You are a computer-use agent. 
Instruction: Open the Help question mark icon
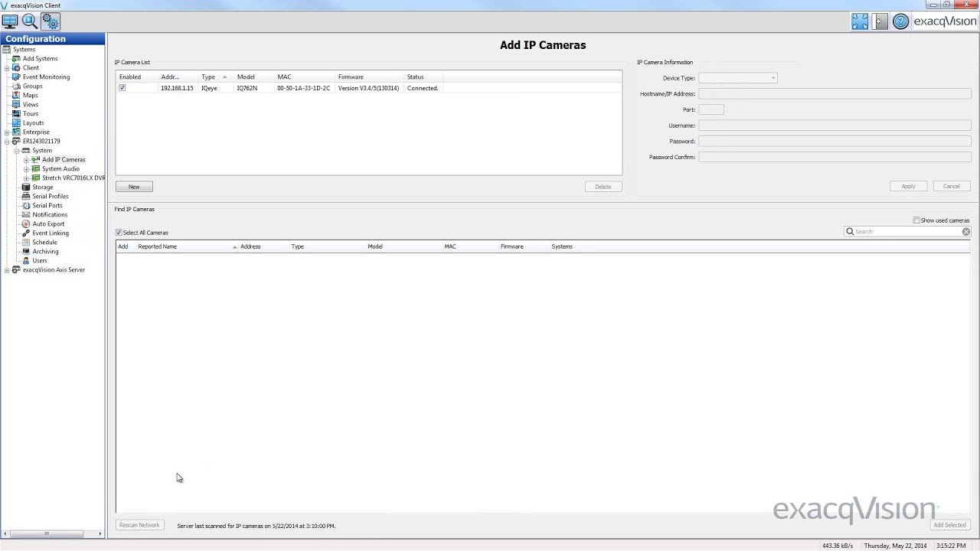click(900, 21)
